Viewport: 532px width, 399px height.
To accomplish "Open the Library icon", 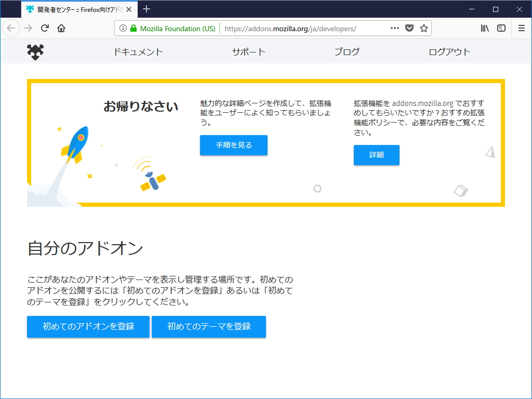I will click(x=484, y=28).
